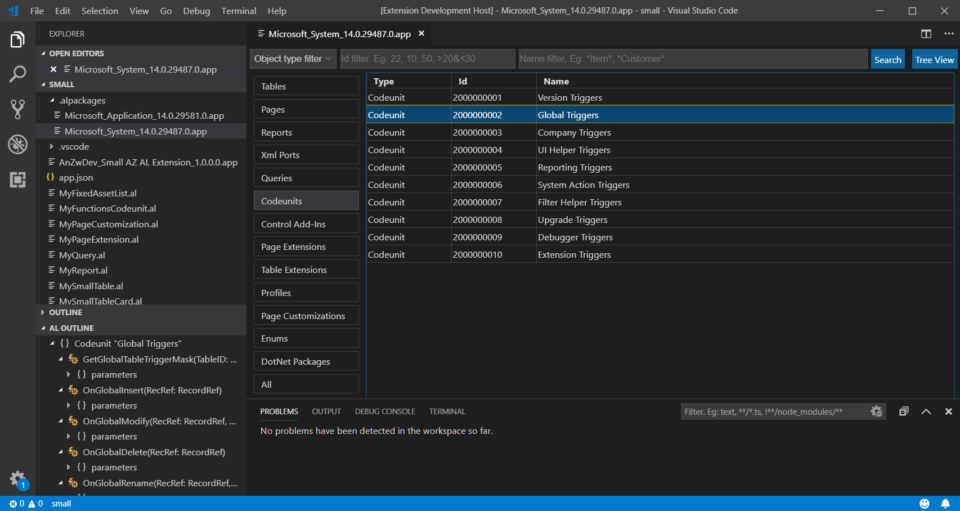Image resolution: width=960 pixels, height=511 pixels.
Task: Open MyQuery.al in Explorer
Action: pos(81,255)
